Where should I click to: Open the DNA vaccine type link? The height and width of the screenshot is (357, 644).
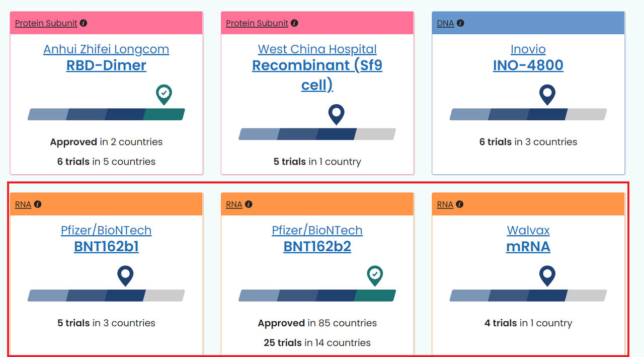tap(445, 23)
